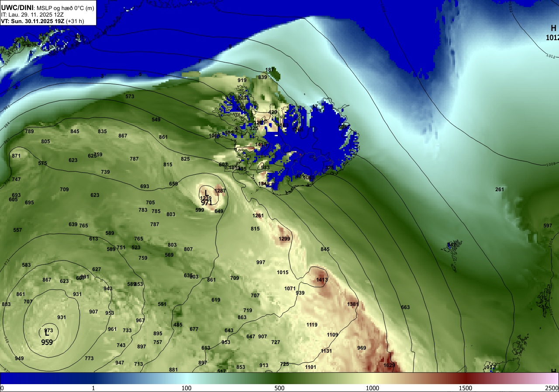Click the 997 height value
This screenshot has height=392, width=559.
click(261, 262)
